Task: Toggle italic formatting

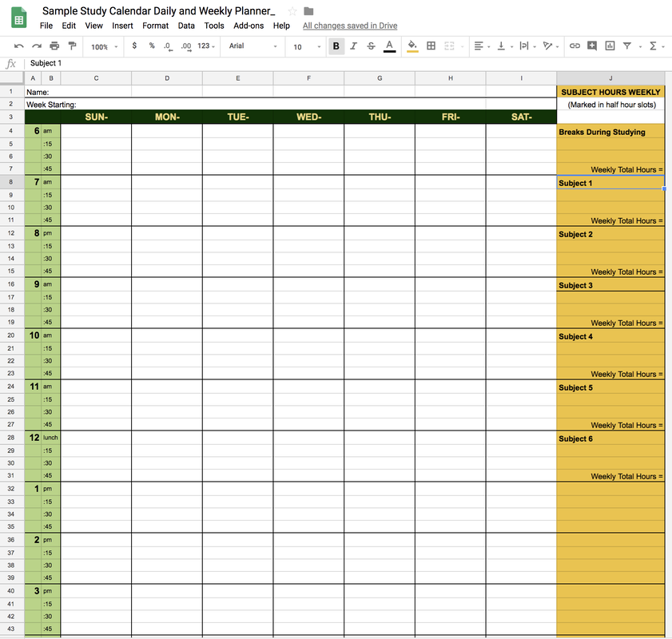Action: [353, 46]
